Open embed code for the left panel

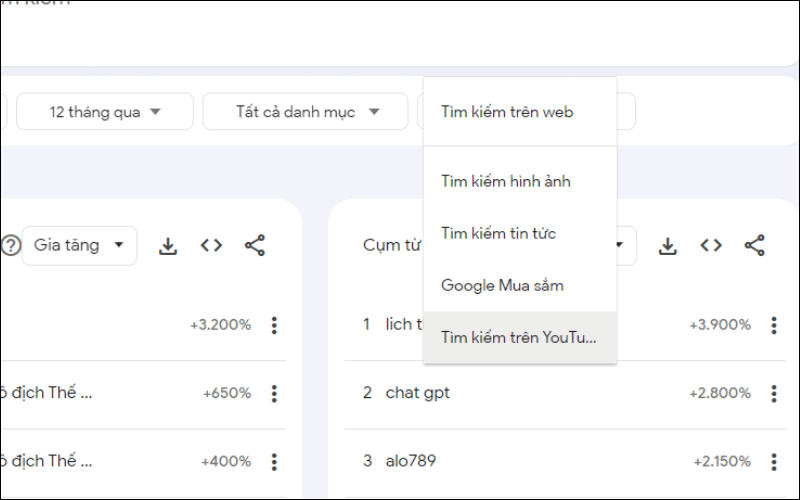211,245
